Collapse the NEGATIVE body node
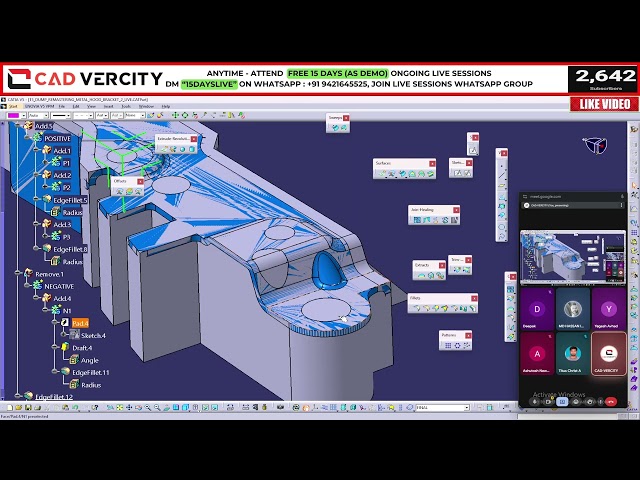Image resolution: width=640 pixels, height=480 pixels. pos(27,285)
